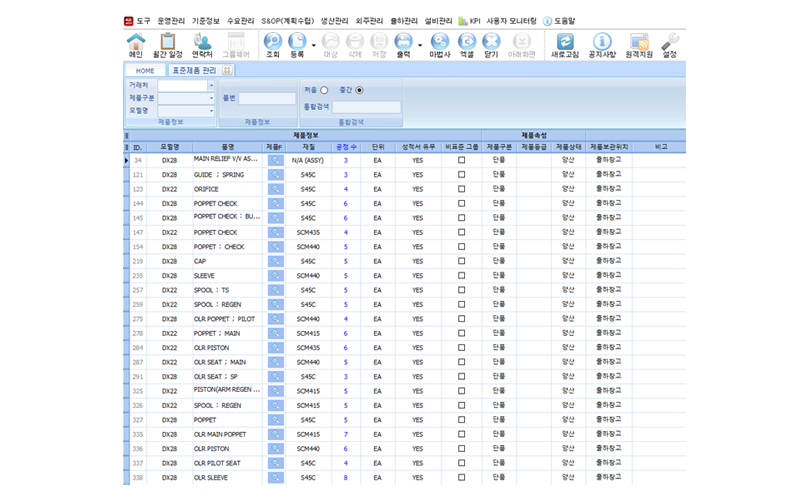800x500 pixels.
Task: Expand the 제품구분 dropdown
Action: [211, 98]
